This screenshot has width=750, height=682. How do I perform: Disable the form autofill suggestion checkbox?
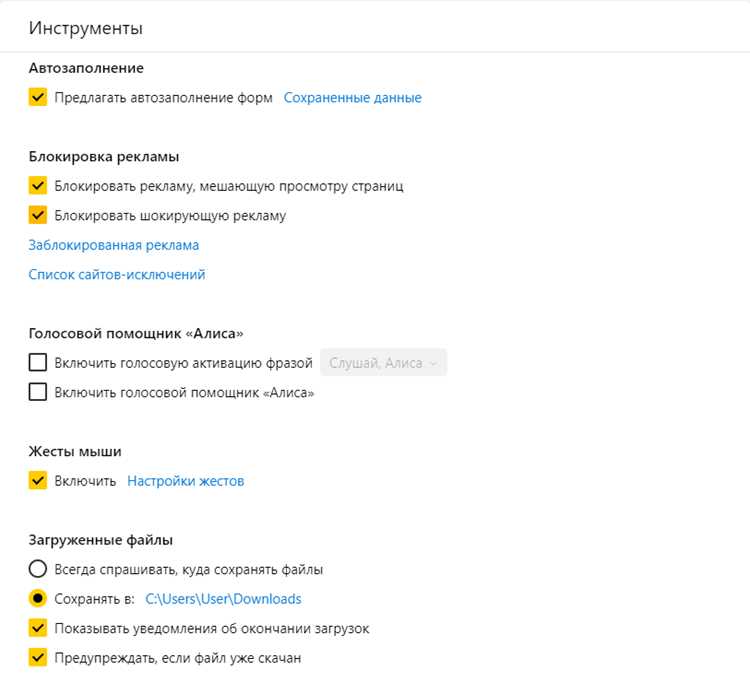(38, 97)
